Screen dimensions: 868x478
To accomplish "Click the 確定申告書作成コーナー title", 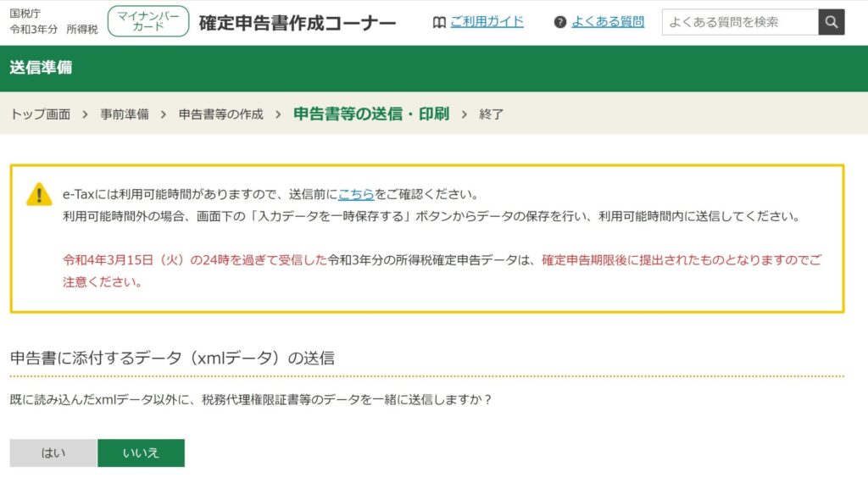I will click(298, 23).
